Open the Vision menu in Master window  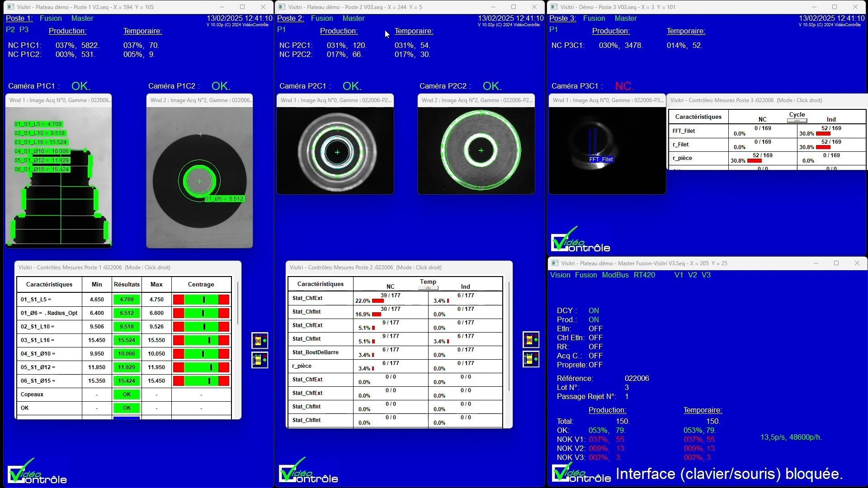(x=560, y=275)
